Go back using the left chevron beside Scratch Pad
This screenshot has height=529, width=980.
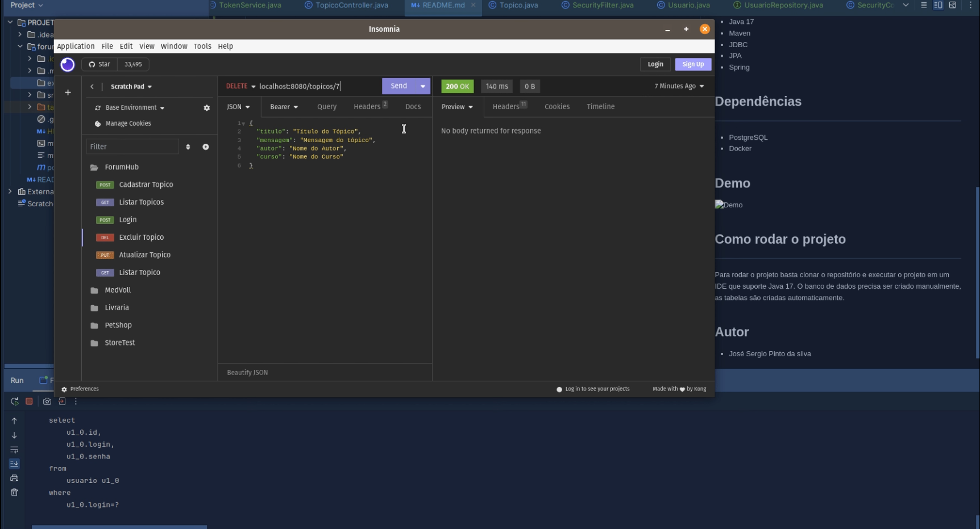click(92, 87)
